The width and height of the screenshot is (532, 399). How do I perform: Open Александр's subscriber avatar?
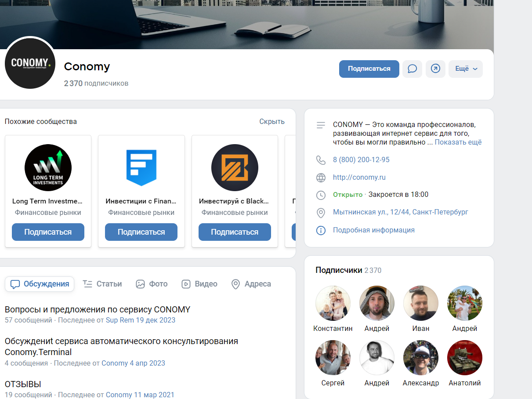(421, 358)
